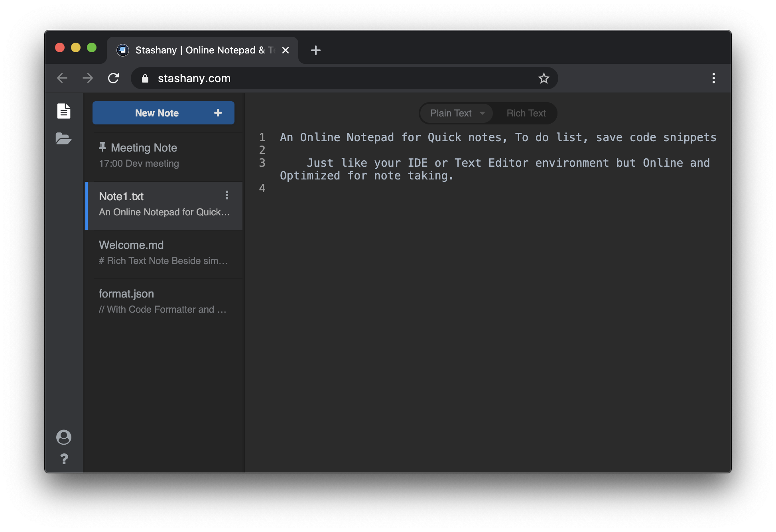Image resolution: width=776 pixels, height=532 pixels.
Task: Select Plain Text editor mode
Action: [x=451, y=113]
